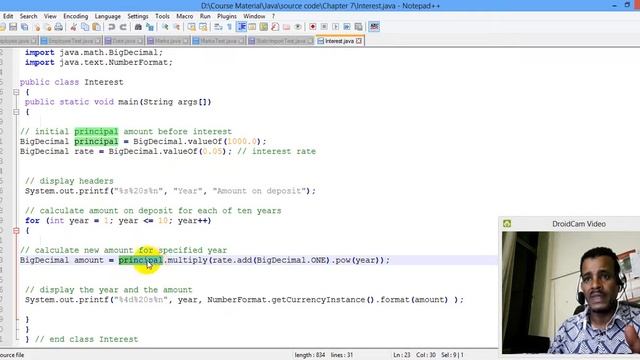Click the spell-check ABC toolbar icon
The height and width of the screenshot is (360, 640).
click(x=374, y=27)
